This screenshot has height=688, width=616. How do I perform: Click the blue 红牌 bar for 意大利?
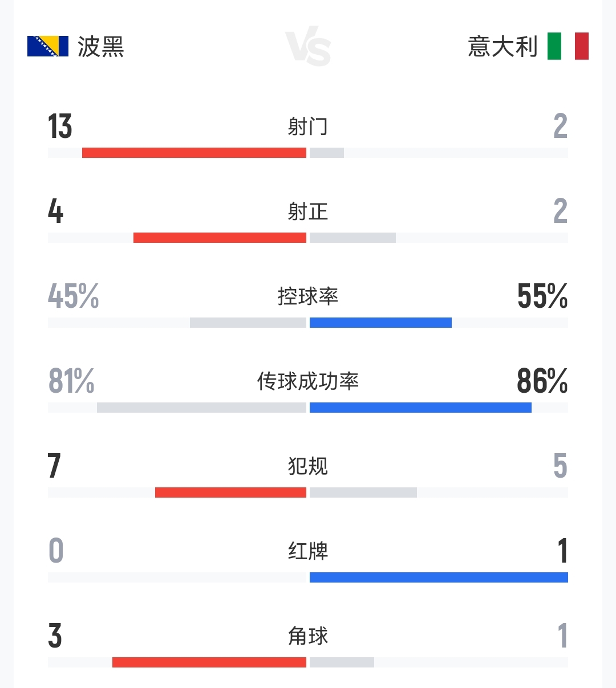pyautogui.click(x=439, y=577)
